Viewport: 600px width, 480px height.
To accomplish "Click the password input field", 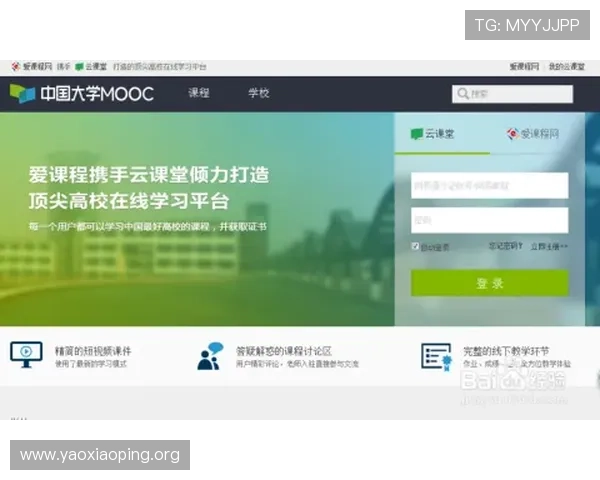I will tap(489, 220).
